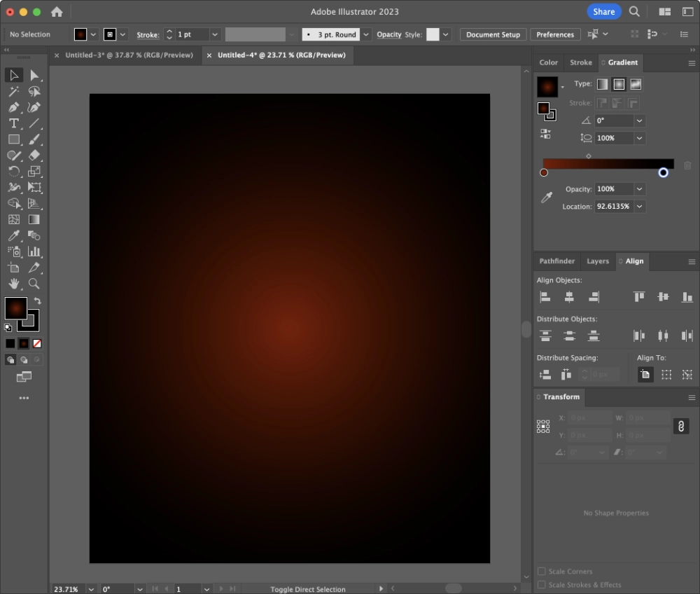
Task: Choose the Rotate tool
Action: (14, 172)
